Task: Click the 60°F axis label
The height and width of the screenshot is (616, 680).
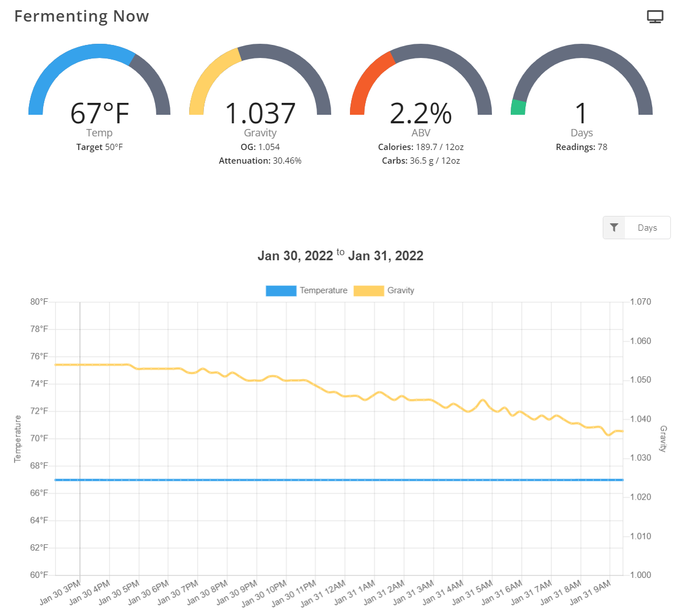Action: tap(39, 575)
